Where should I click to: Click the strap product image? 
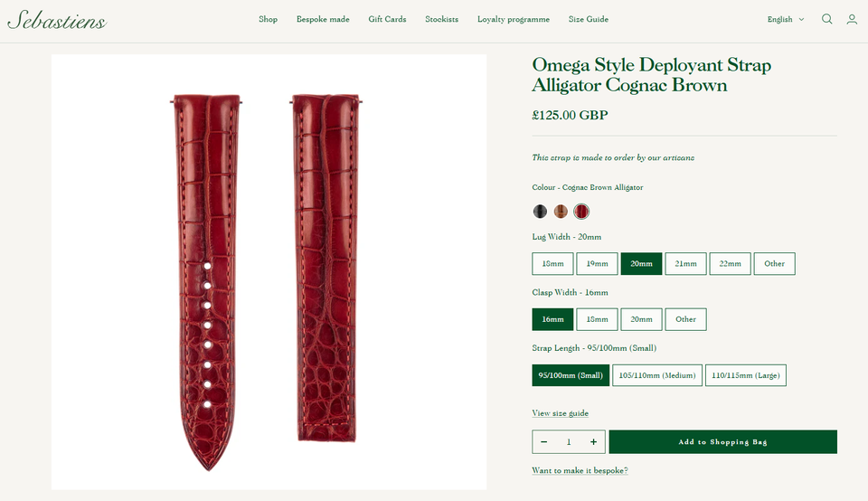tap(269, 272)
